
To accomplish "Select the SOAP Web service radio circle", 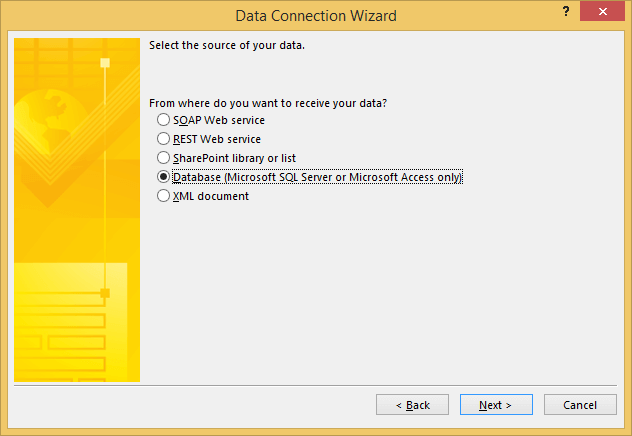I will pos(164,120).
